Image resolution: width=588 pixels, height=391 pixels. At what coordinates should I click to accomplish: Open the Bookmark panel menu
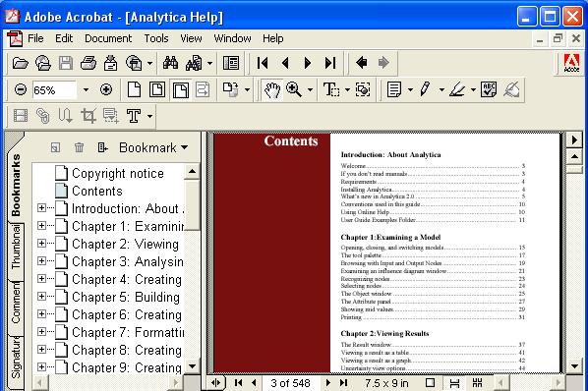153,147
